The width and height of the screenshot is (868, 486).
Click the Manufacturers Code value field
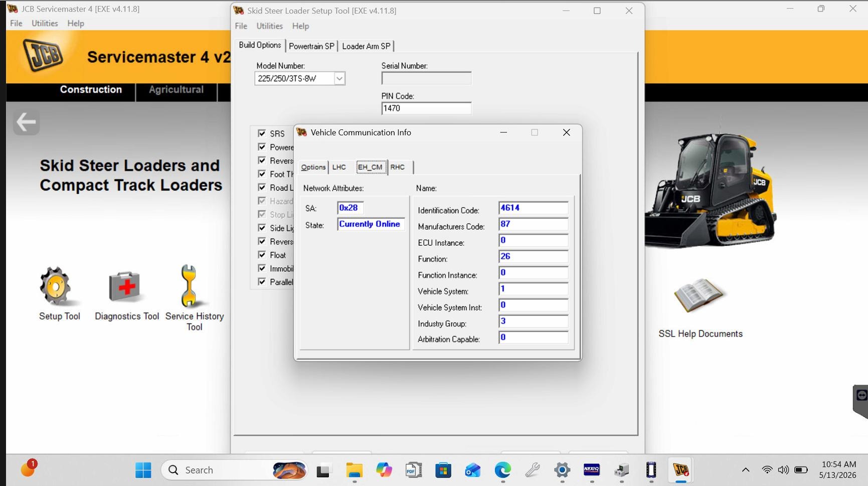tap(534, 224)
